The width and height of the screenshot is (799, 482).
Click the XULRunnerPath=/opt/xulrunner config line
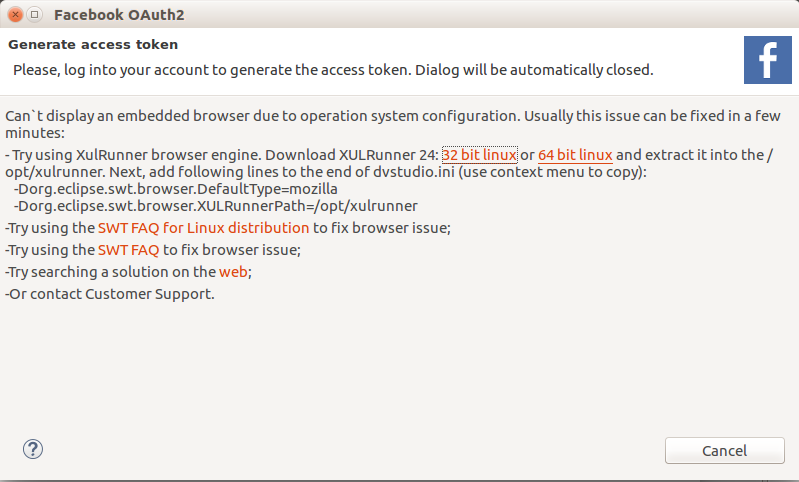click(x=215, y=206)
